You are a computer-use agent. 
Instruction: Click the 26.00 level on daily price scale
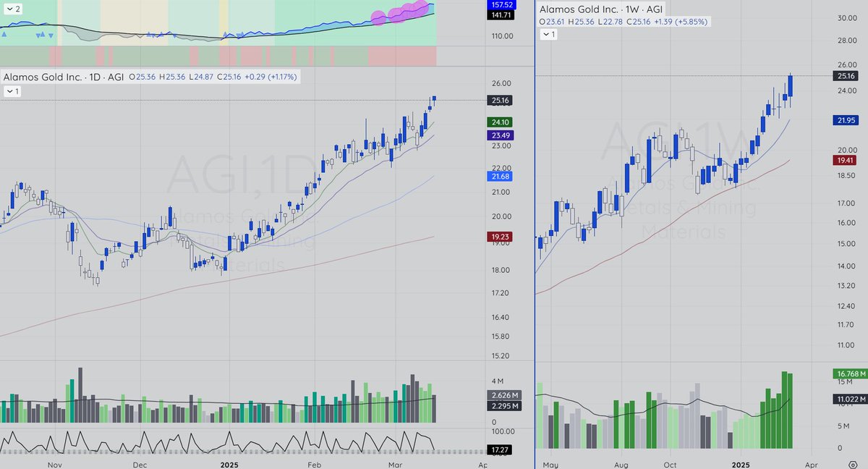[x=501, y=83]
